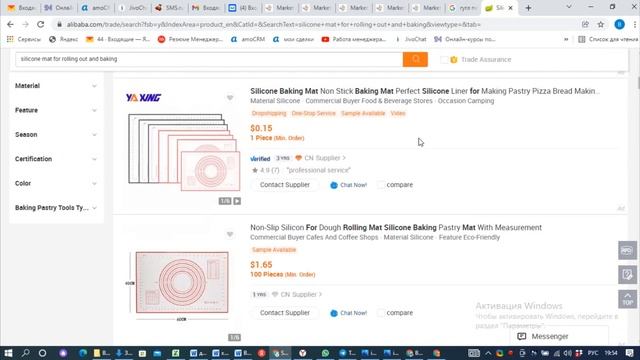Open the Verified CN Supplier link
Image resolution: width=640 pixels, height=360 pixels.
(x=324, y=158)
